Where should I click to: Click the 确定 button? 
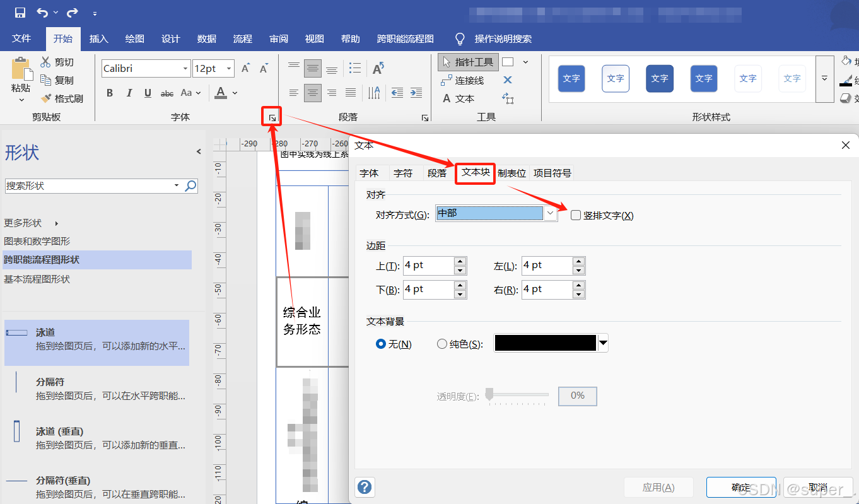pyautogui.click(x=741, y=487)
